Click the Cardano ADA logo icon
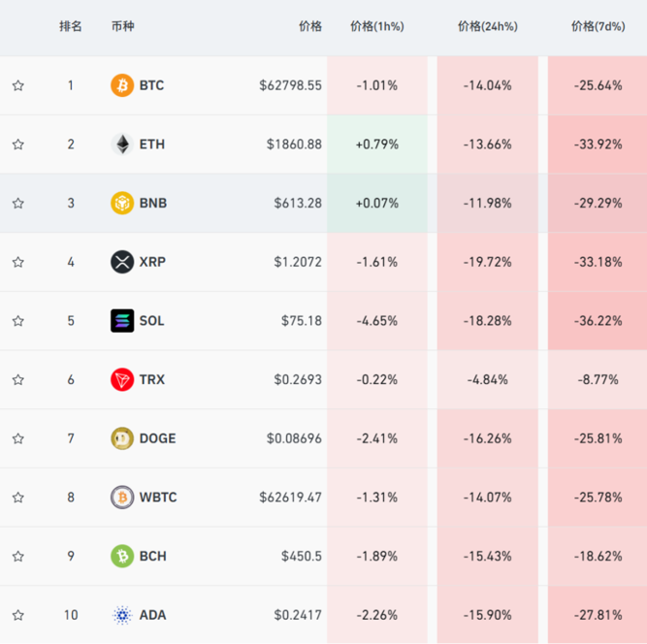Viewport: 647px width, 644px height. click(122, 615)
